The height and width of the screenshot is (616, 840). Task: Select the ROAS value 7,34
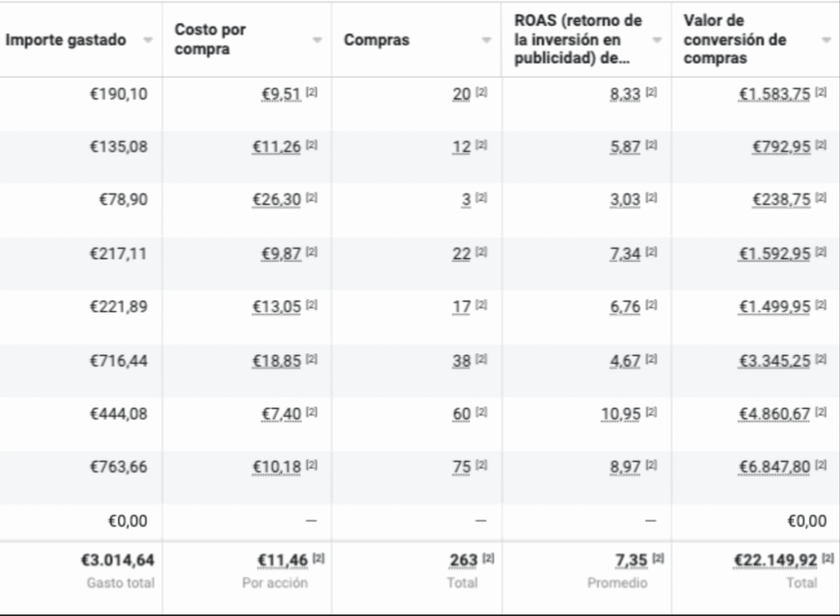[624, 254]
